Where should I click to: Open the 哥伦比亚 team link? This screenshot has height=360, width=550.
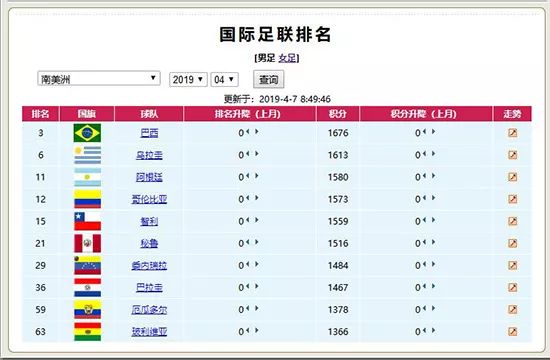point(149,199)
